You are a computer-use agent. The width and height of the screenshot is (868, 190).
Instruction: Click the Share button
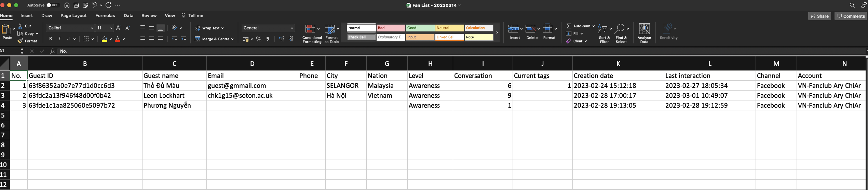tap(819, 16)
